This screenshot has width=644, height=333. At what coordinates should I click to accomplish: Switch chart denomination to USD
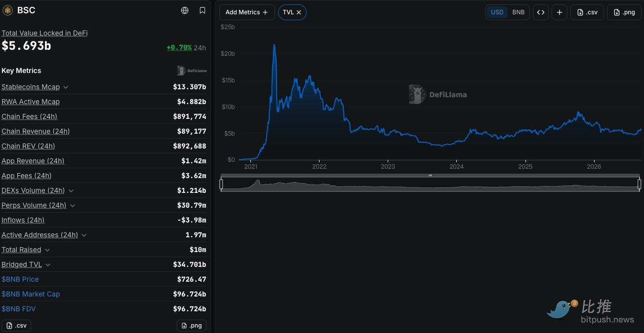(x=497, y=12)
